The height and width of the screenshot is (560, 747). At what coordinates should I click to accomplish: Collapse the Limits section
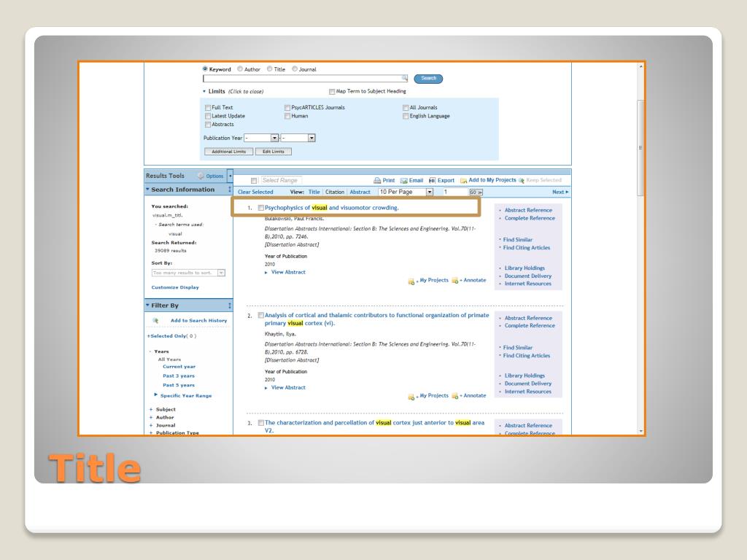(204, 91)
